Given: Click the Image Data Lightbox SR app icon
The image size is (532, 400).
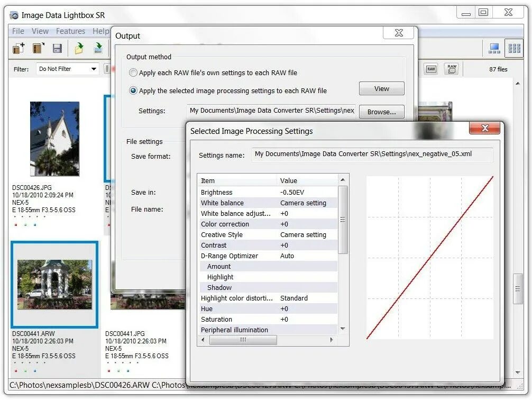Looking at the screenshot, I should pos(14,15).
